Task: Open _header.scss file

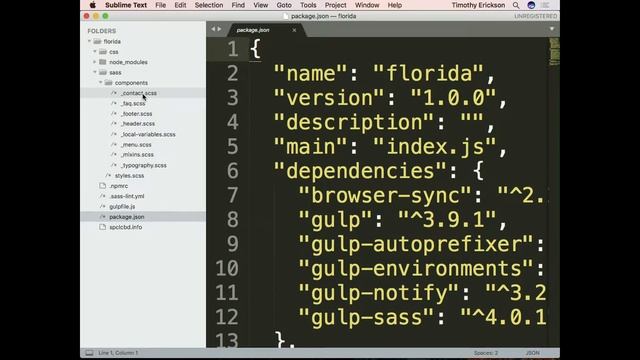Action: (138, 123)
